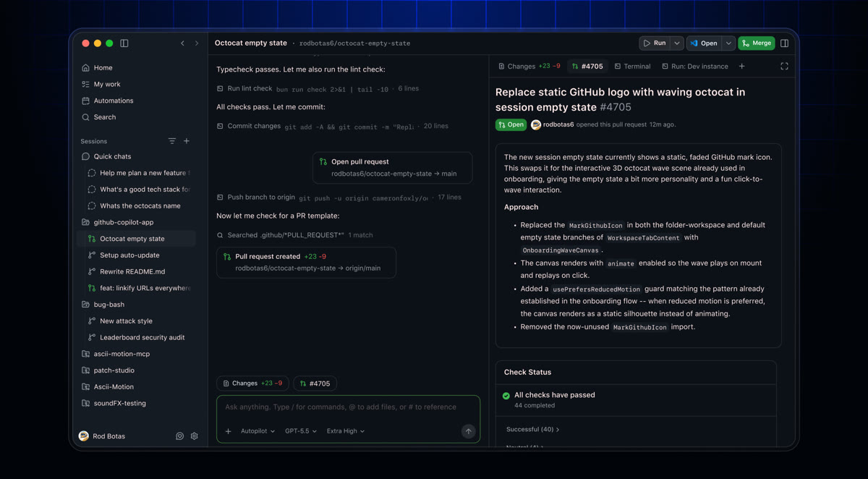Open the Pull request created card

point(306,262)
